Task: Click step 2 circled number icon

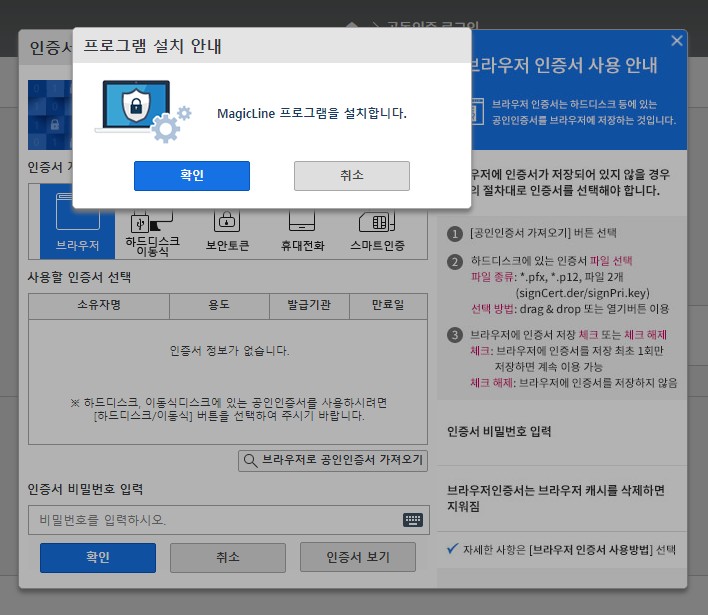Action: pyautogui.click(x=455, y=262)
